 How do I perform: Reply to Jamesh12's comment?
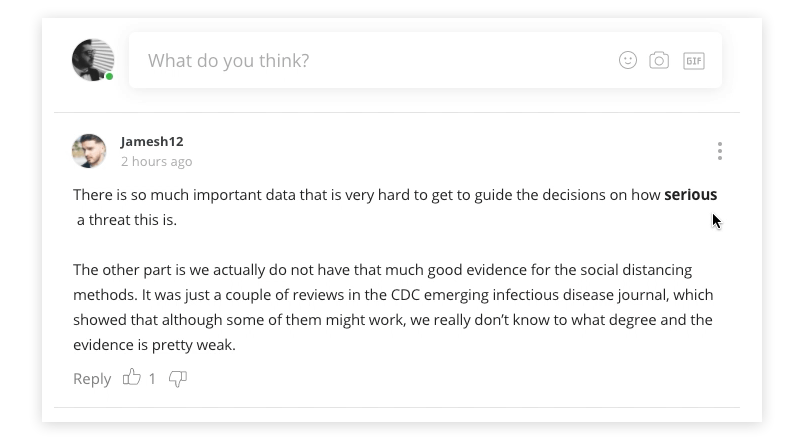[92, 379]
